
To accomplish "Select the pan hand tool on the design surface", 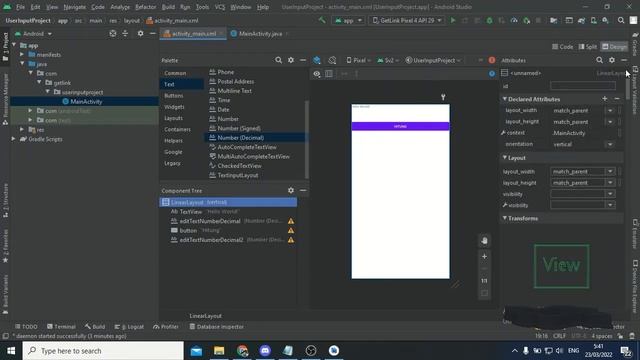I will [x=484, y=241].
